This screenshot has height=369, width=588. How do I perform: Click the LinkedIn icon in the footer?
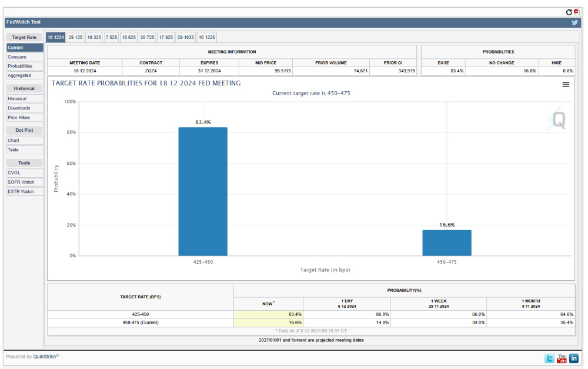(x=573, y=358)
